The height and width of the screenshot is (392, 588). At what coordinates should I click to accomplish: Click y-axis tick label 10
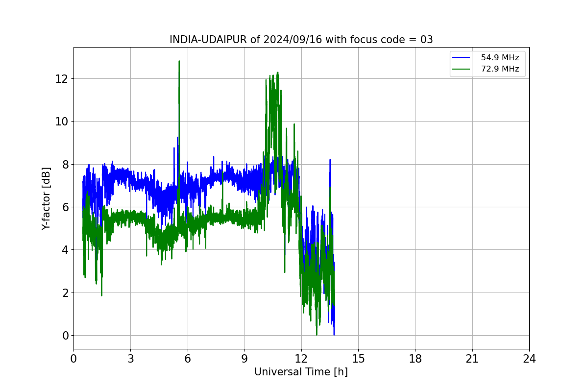pyautogui.click(x=63, y=122)
